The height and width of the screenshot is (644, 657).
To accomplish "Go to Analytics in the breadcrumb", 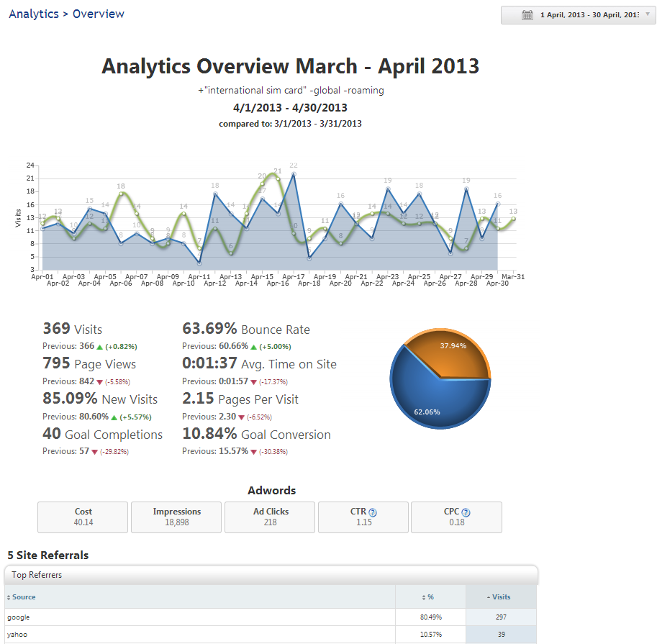I will [34, 14].
